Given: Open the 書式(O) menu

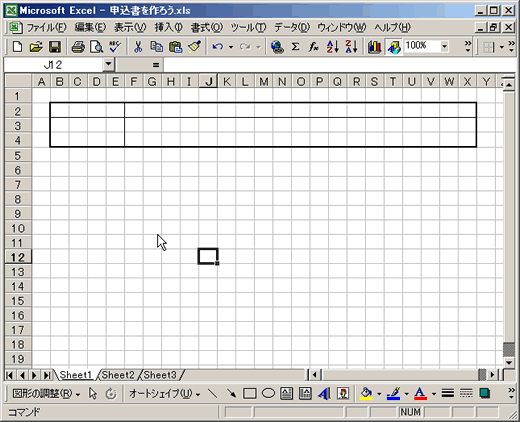Looking at the screenshot, I should pyautogui.click(x=207, y=27).
